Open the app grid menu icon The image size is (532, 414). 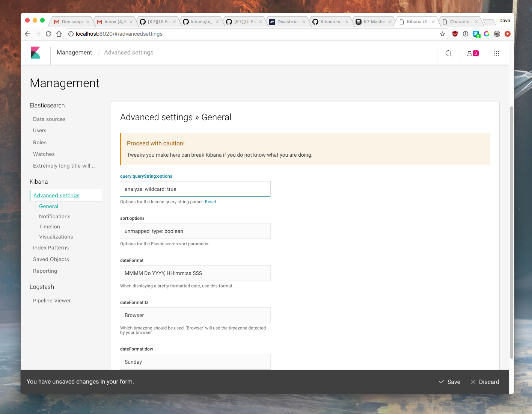coord(497,53)
